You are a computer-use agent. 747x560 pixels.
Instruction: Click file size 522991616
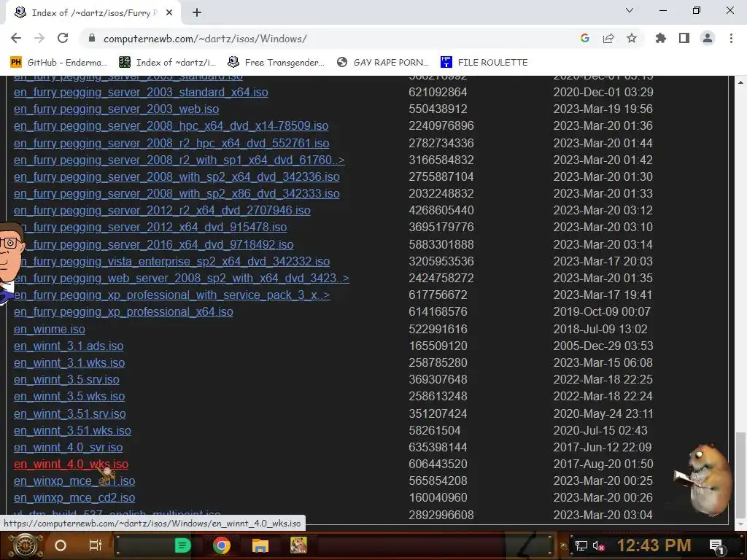coord(438,329)
